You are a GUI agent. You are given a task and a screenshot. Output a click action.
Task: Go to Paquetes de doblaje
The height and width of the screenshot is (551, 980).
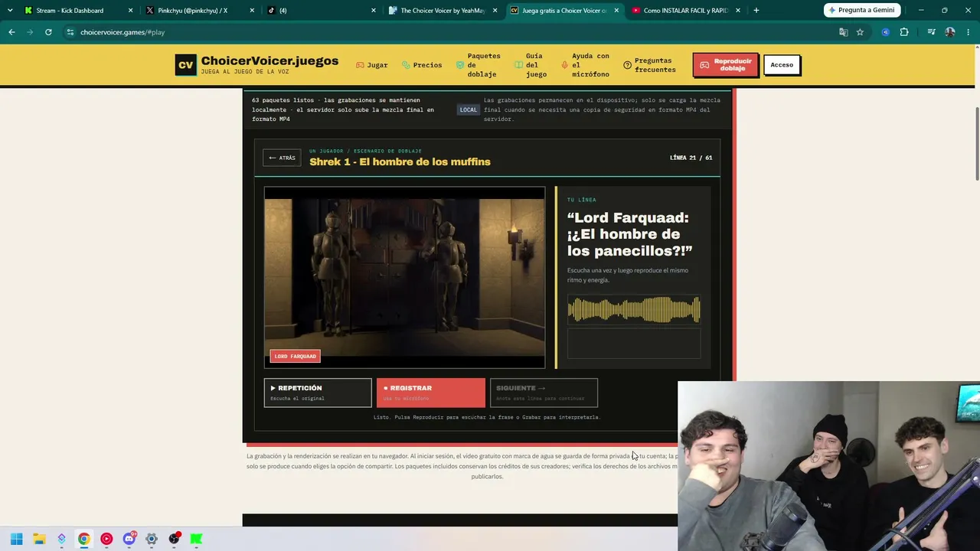tap(479, 65)
